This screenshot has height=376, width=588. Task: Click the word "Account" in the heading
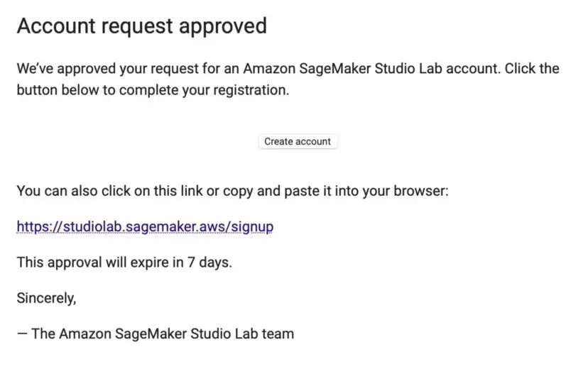(x=56, y=26)
